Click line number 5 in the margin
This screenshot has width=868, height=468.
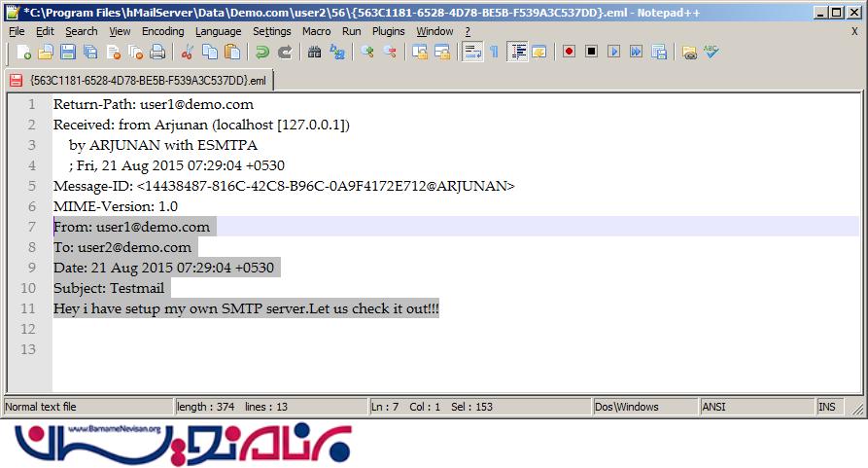(31, 186)
